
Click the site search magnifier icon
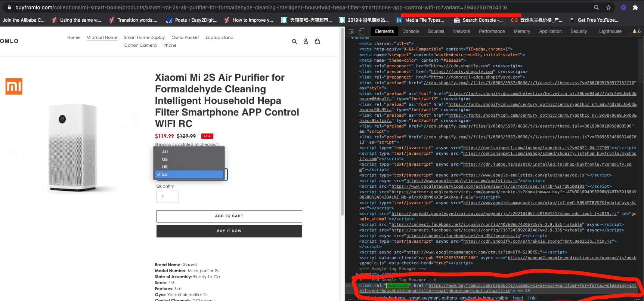294,42
